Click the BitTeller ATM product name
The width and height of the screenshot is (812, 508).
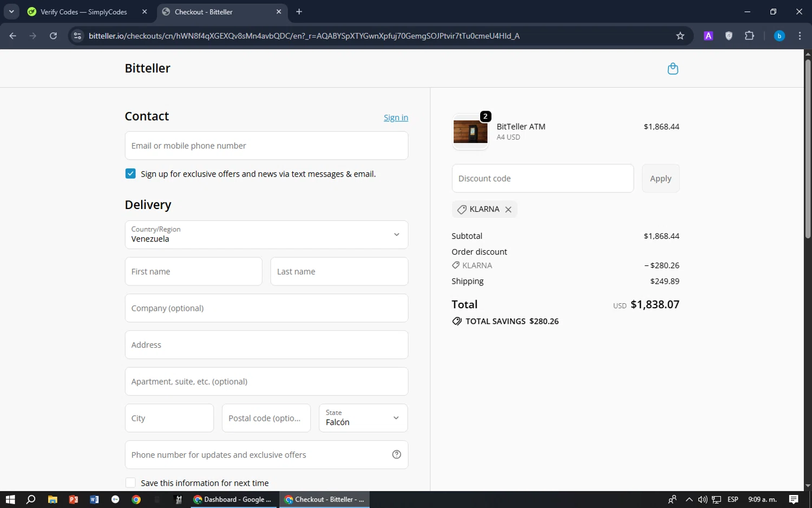point(521,127)
